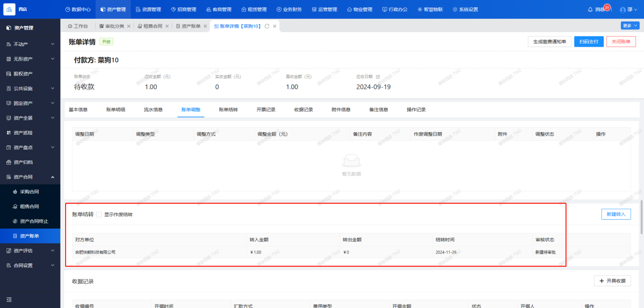Open the 物业管理 top menu
The image size is (644, 308).
click(x=359, y=9)
